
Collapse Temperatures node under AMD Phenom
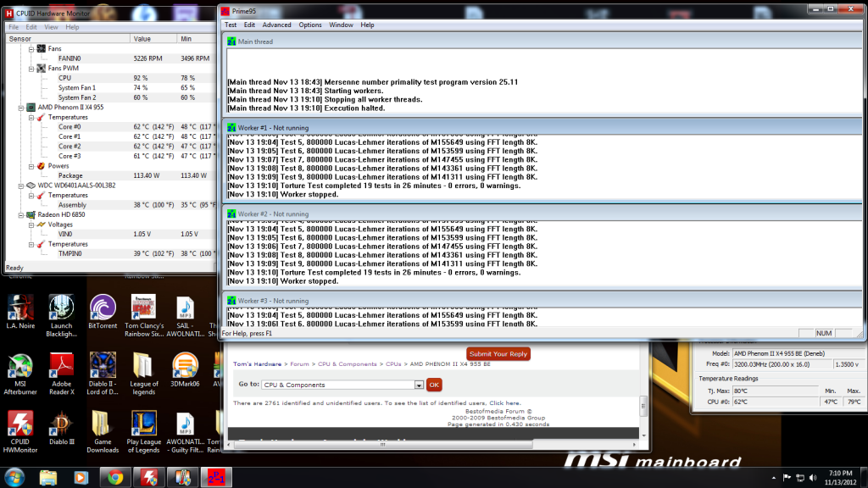[31, 117]
